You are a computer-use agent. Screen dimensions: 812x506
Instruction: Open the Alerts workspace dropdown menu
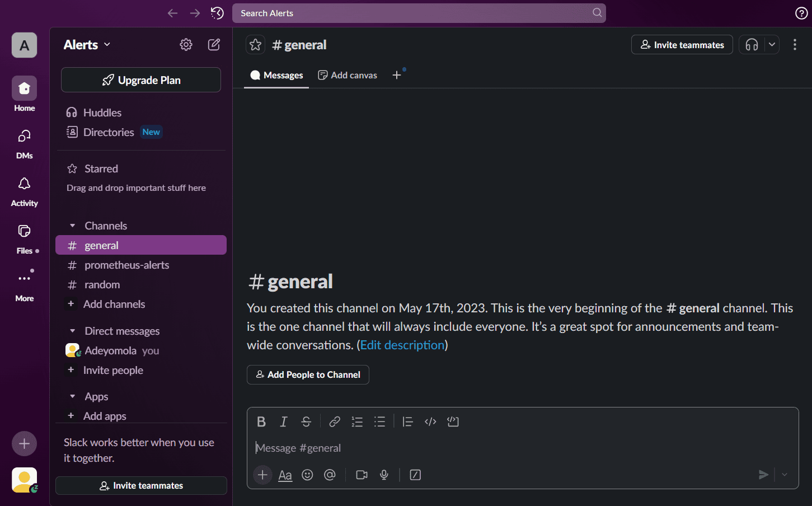point(87,45)
